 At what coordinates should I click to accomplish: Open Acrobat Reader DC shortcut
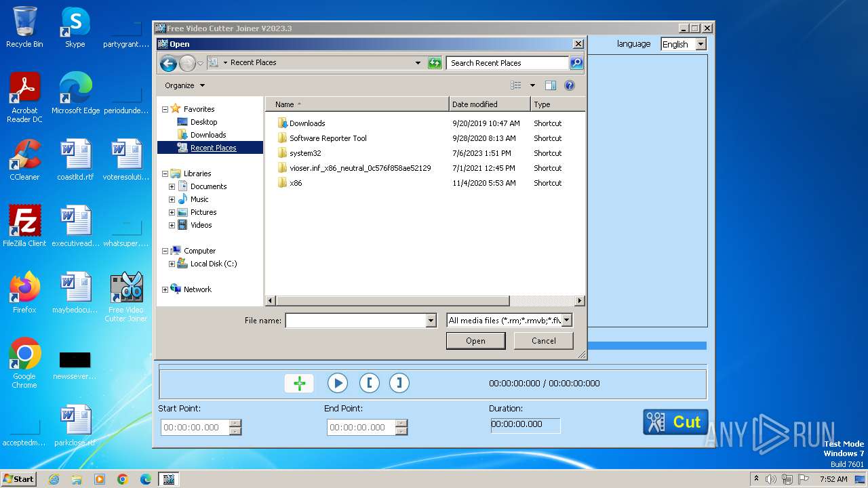[x=24, y=98]
